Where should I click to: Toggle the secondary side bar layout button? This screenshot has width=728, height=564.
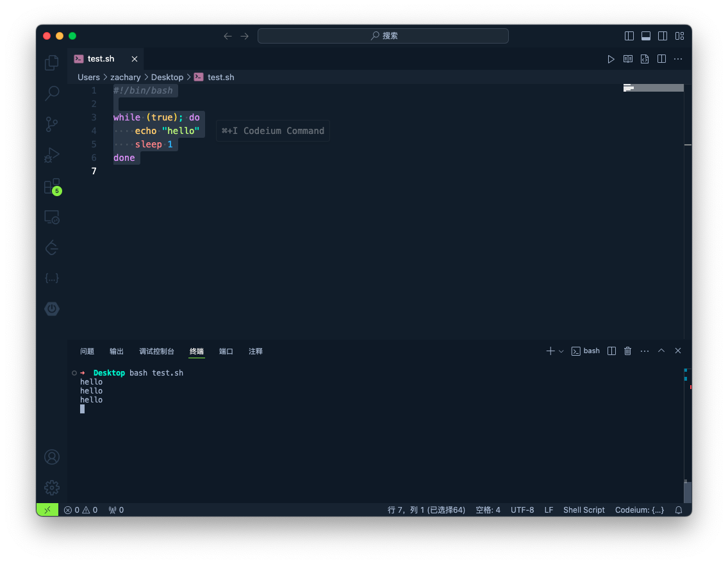click(x=663, y=36)
